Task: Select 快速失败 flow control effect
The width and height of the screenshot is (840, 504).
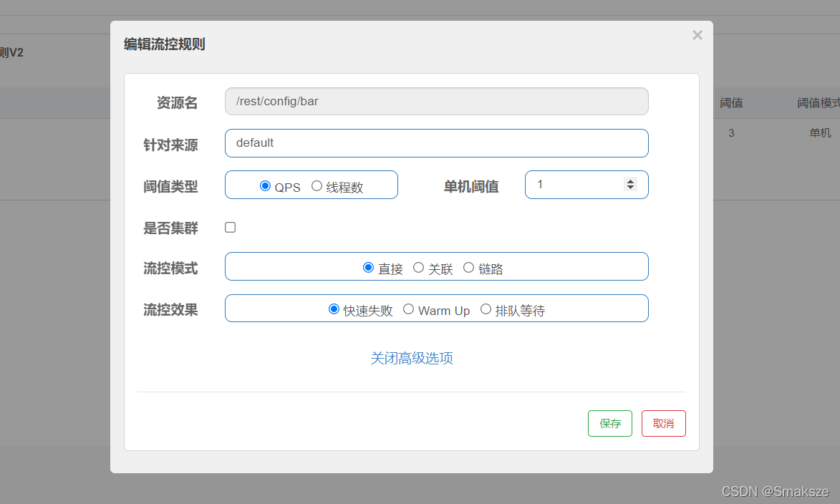Action: coord(334,309)
